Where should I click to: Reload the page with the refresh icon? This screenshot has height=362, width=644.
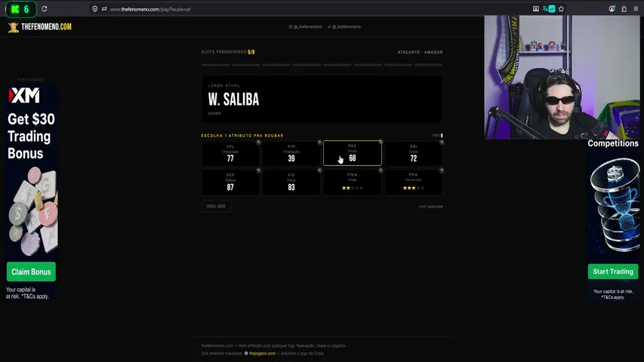pos(45,8)
